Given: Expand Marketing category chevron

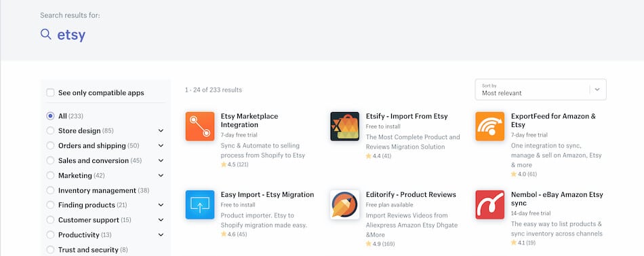Looking at the screenshot, I should click(x=161, y=175).
